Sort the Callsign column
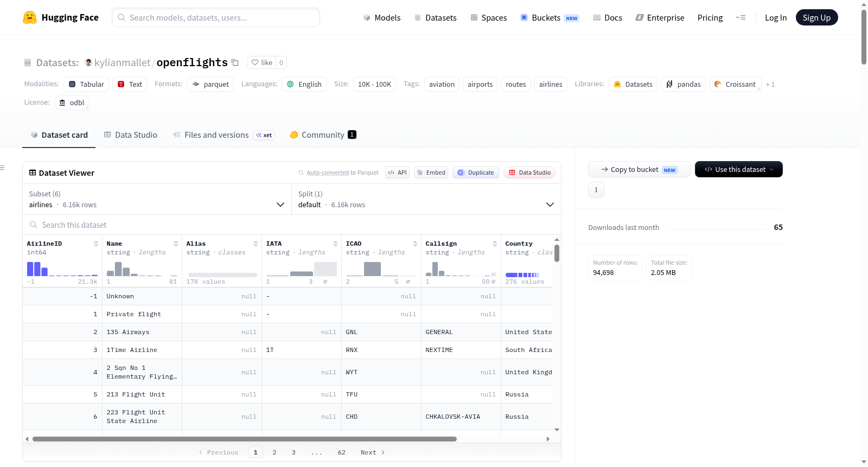The width and height of the screenshot is (868, 467). [x=495, y=244]
